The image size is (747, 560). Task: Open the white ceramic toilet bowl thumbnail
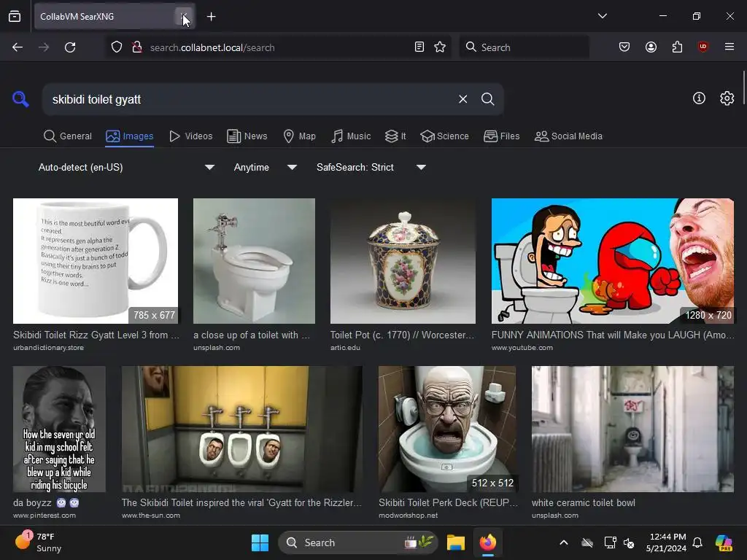[x=632, y=429]
